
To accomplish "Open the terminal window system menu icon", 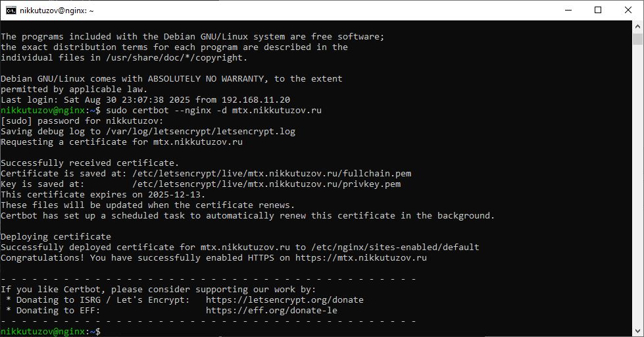I will point(11,11).
